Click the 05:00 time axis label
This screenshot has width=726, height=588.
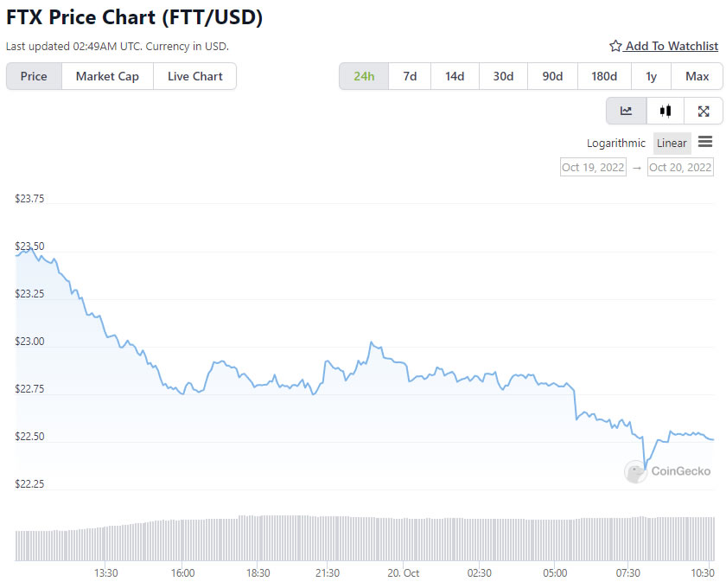pyautogui.click(x=555, y=573)
